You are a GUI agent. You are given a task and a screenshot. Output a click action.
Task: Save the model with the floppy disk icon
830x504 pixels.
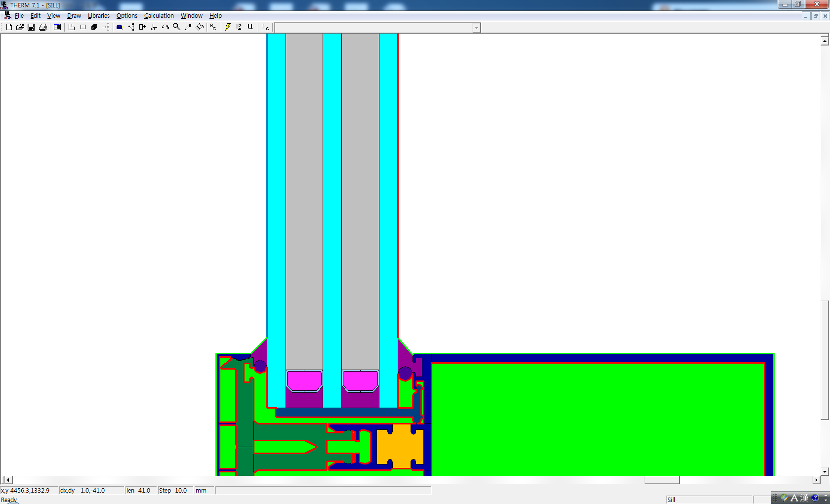(x=31, y=27)
